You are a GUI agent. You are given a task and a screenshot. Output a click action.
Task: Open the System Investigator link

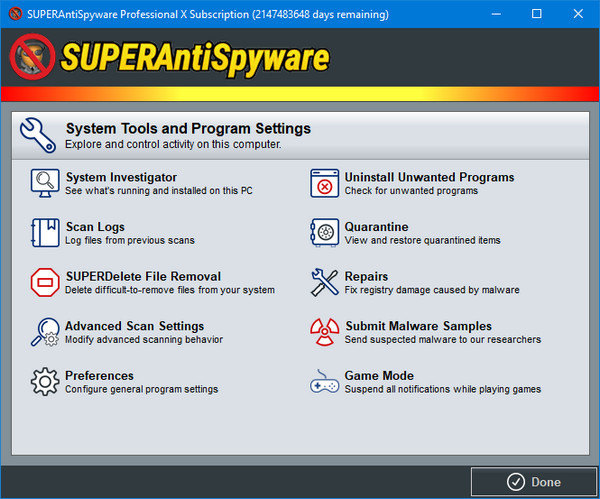(121, 177)
